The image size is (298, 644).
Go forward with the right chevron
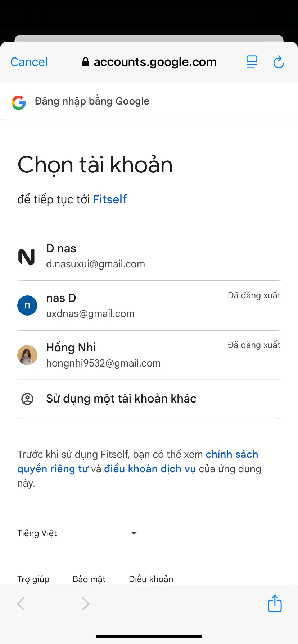(x=85, y=604)
